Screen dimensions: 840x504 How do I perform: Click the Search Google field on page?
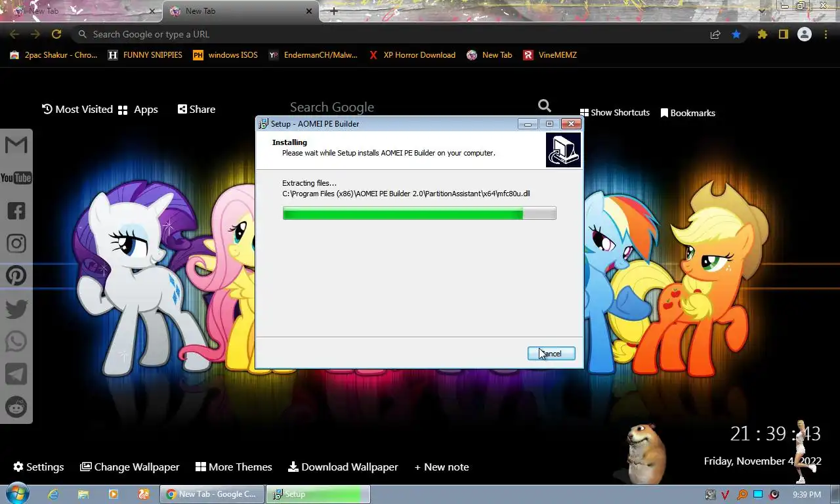coord(410,107)
